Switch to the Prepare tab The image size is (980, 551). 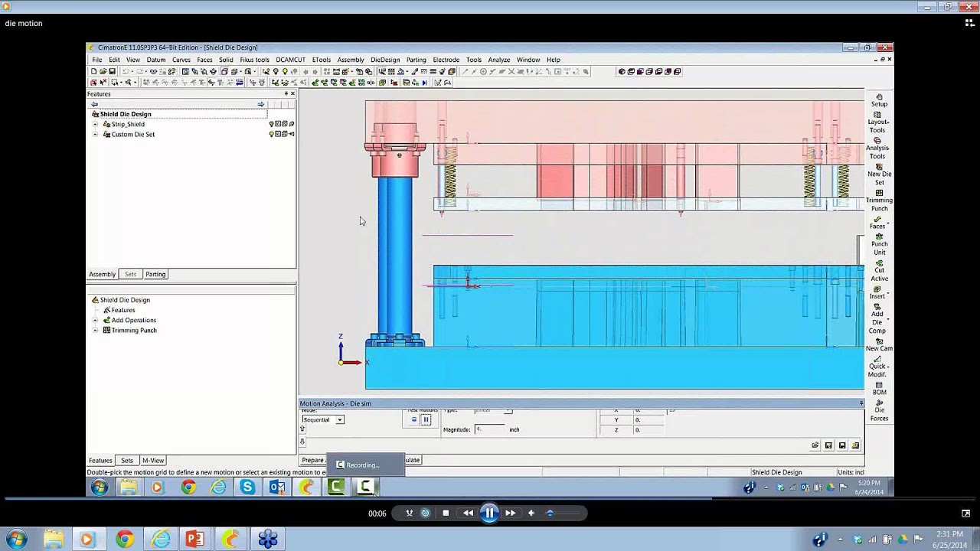312,460
